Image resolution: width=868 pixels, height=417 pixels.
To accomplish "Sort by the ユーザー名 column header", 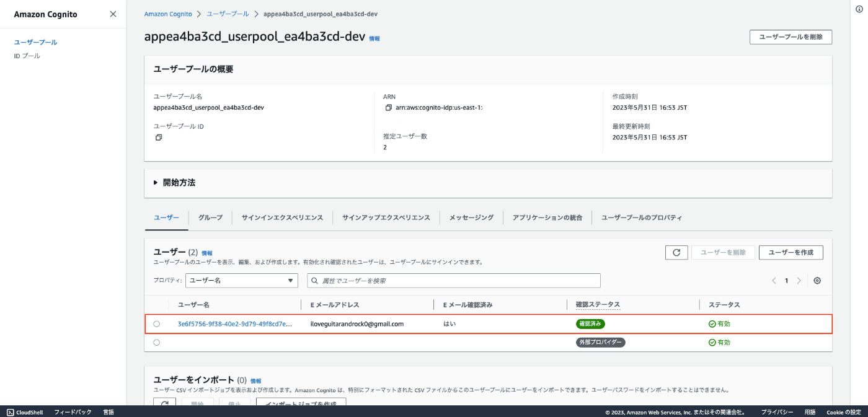I will (193, 305).
